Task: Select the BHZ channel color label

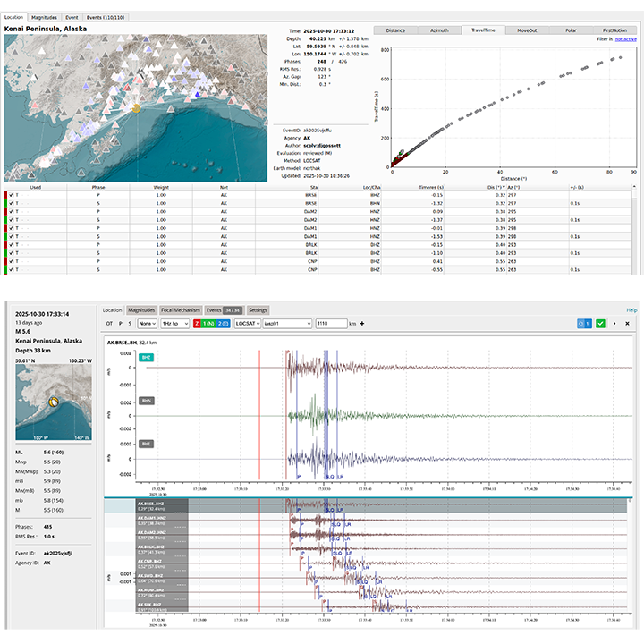Action: 146,357
